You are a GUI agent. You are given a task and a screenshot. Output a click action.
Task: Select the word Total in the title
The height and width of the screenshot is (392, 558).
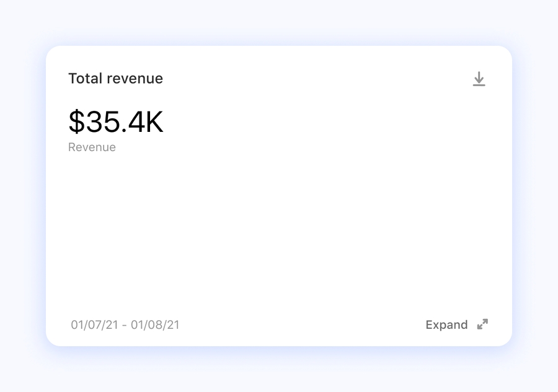(86, 79)
